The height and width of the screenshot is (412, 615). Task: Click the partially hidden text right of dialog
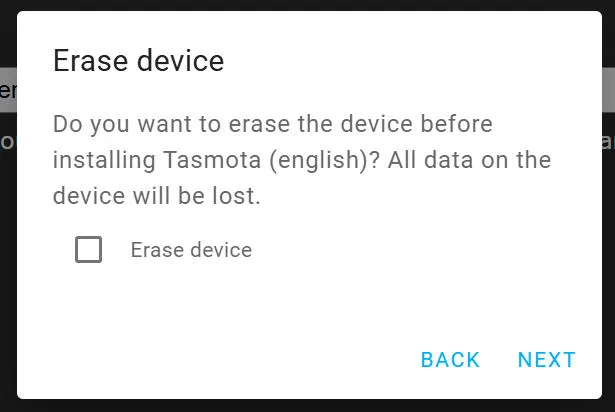(x=607, y=141)
